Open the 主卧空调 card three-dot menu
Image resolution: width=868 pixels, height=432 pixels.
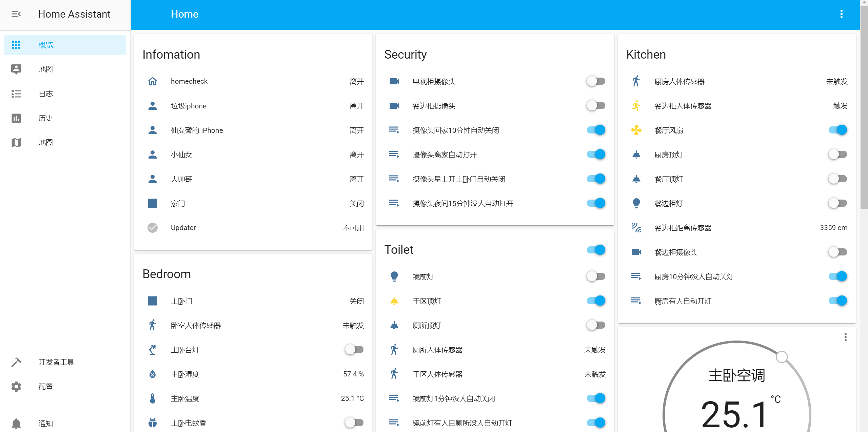tap(845, 337)
